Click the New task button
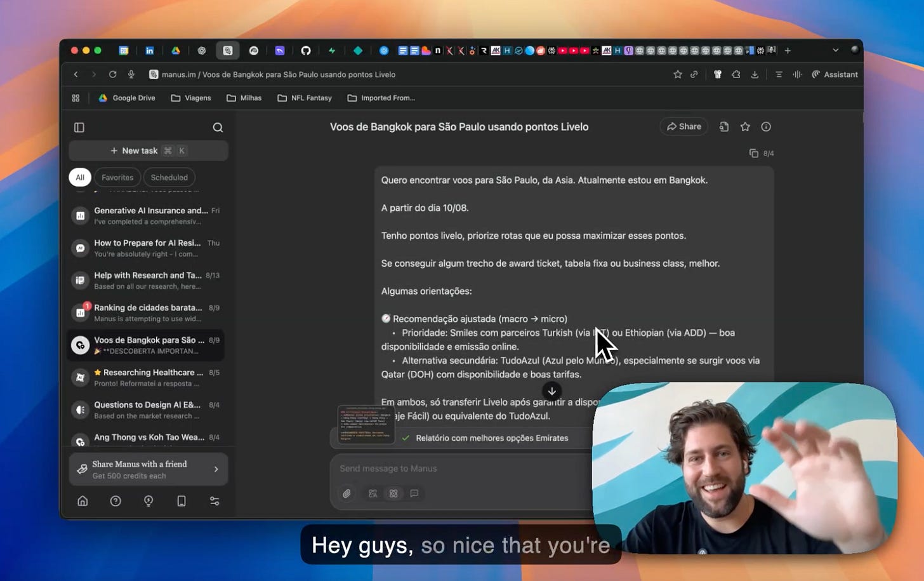Screen dimensions: 924x581 coord(148,150)
